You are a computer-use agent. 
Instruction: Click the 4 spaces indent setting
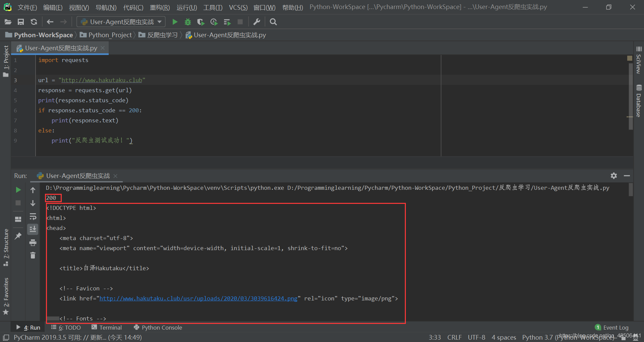click(504, 337)
